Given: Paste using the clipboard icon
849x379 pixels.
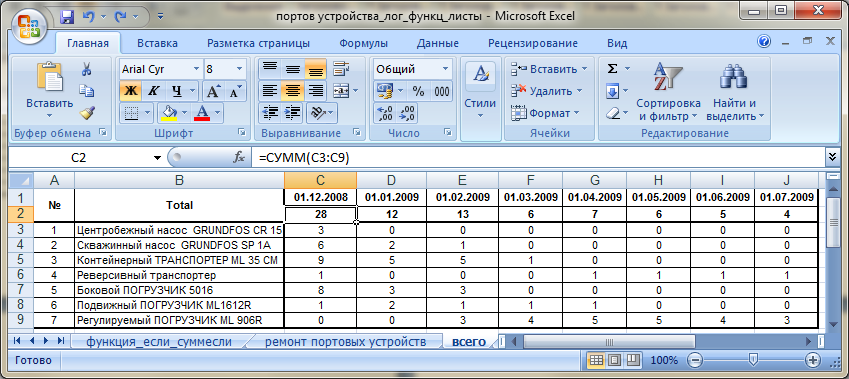Looking at the screenshot, I should coord(49,76).
